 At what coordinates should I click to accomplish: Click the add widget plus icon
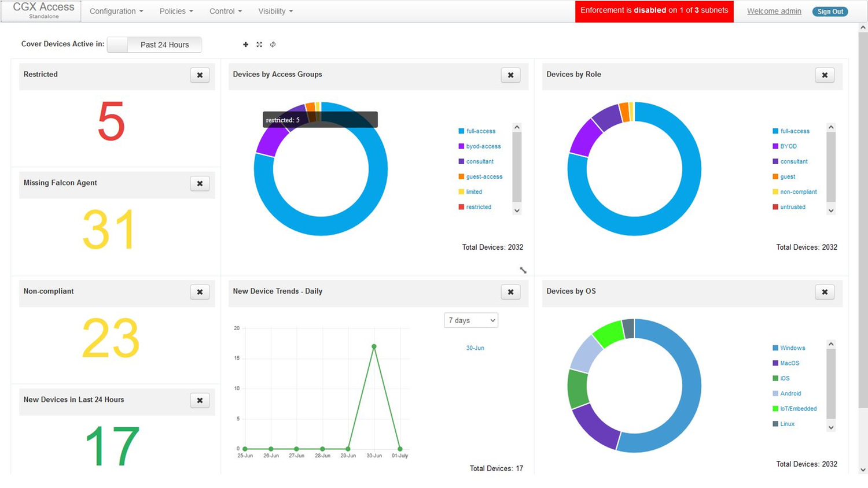point(245,44)
